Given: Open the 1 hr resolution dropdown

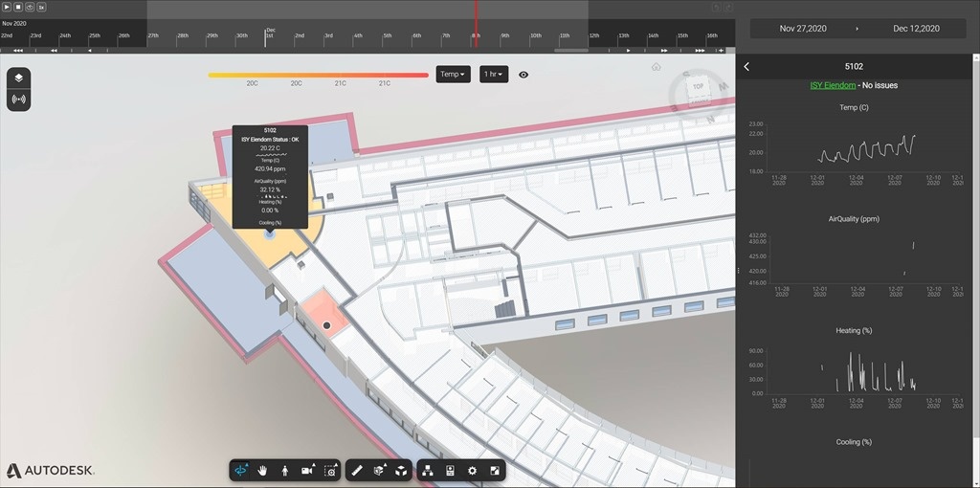Looking at the screenshot, I should coord(494,75).
